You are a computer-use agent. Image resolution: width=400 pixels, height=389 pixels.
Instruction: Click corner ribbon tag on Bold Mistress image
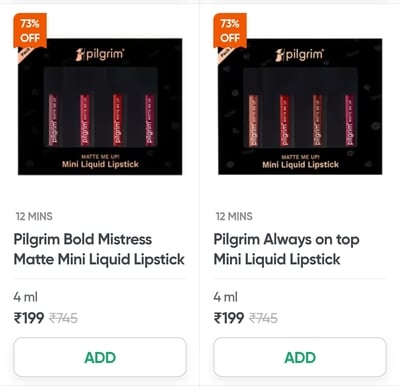25,55
